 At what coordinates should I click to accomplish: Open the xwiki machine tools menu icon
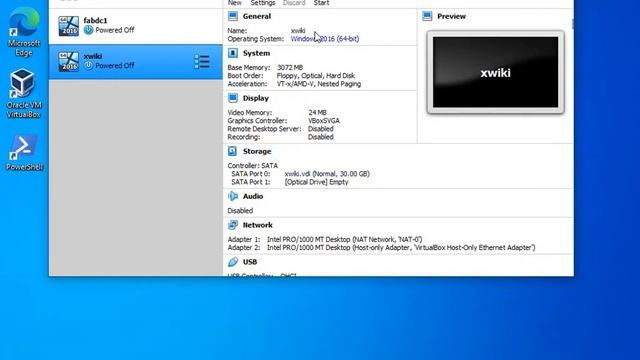point(202,62)
